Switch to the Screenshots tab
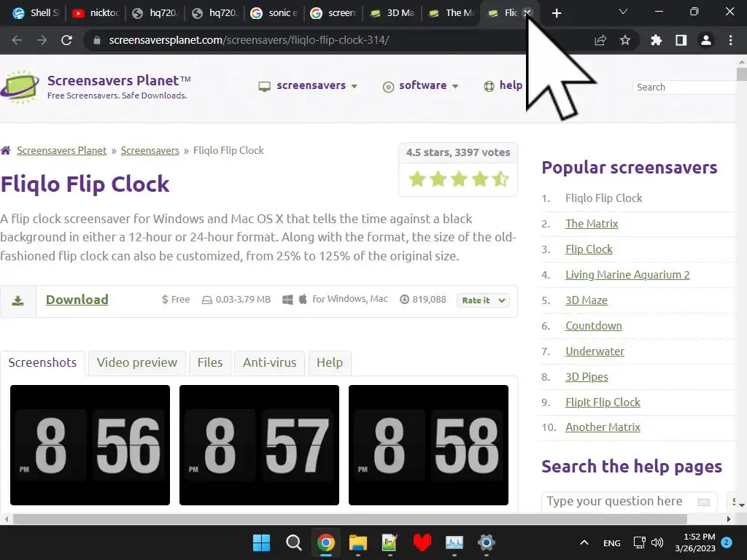 click(x=42, y=363)
